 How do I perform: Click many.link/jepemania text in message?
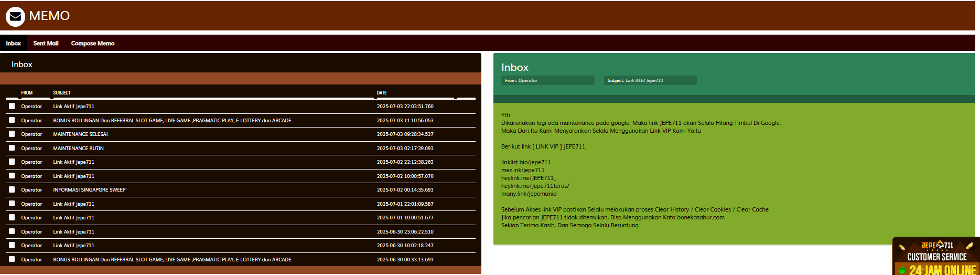(x=529, y=194)
